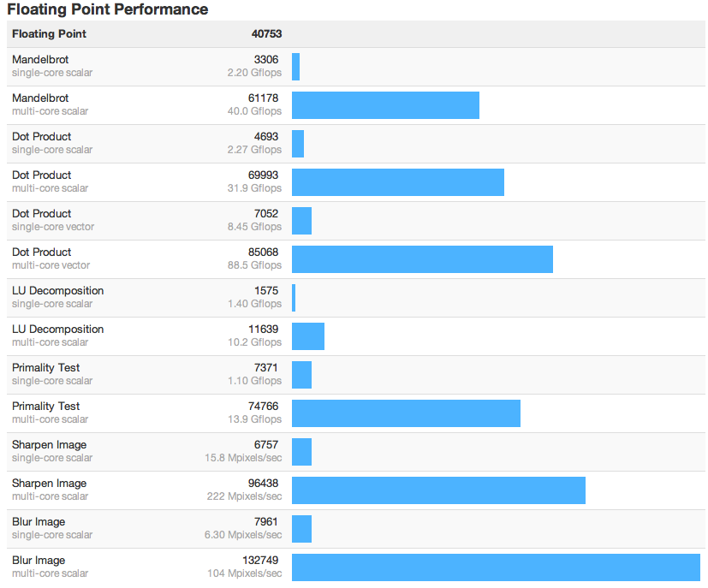Click Dot Product single-core vector label
Screen dimensions: 708x588
[x=42, y=214]
